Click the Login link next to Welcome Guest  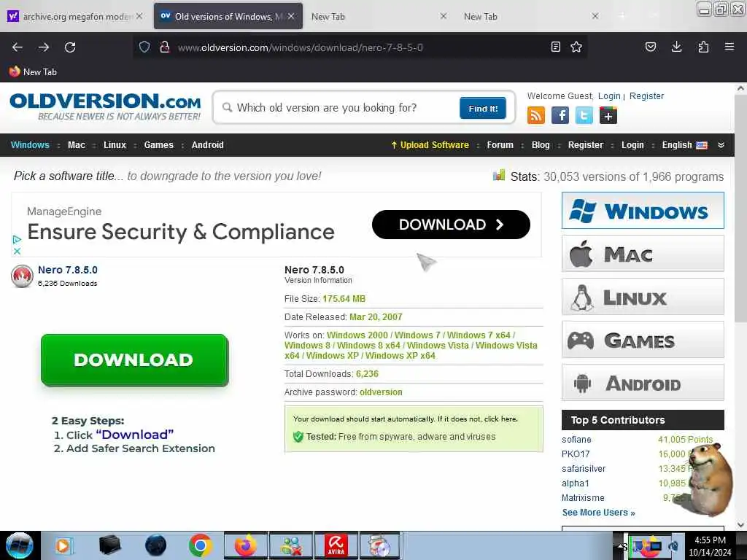609,96
